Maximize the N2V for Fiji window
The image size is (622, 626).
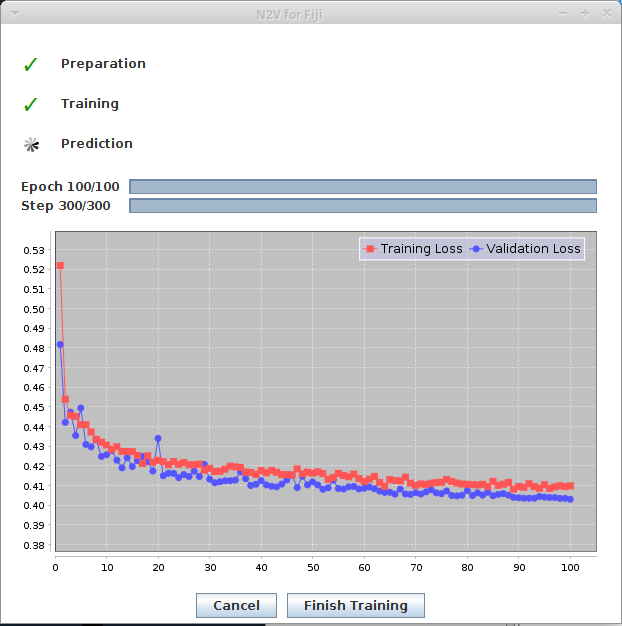585,14
